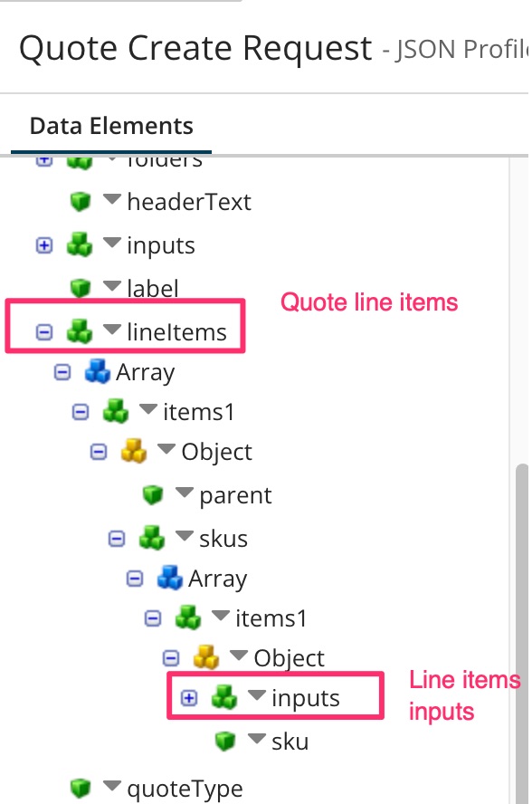Click the green multi-element icon beside skus
532x804 pixels.
[x=149, y=538]
